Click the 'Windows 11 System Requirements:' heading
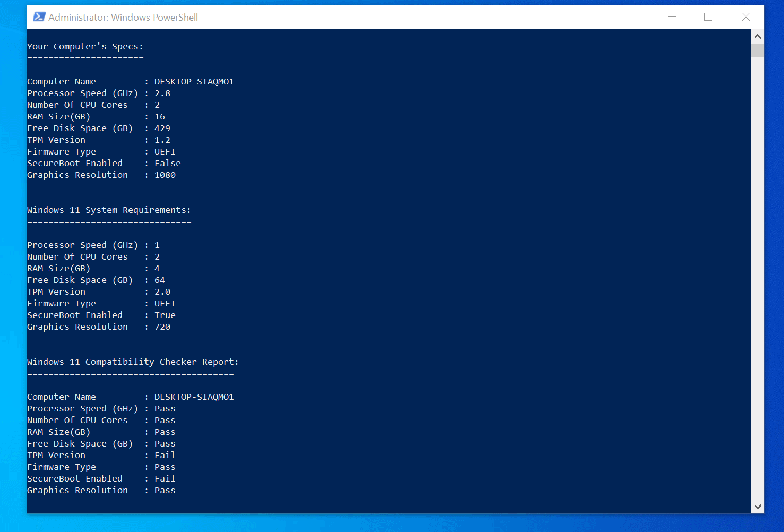The image size is (784, 532). point(109,210)
